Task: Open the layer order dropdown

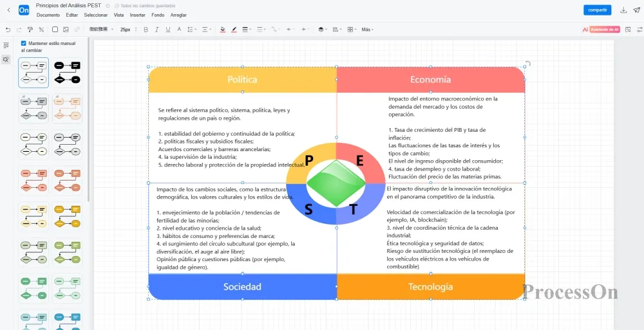Action: coord(323,30)
